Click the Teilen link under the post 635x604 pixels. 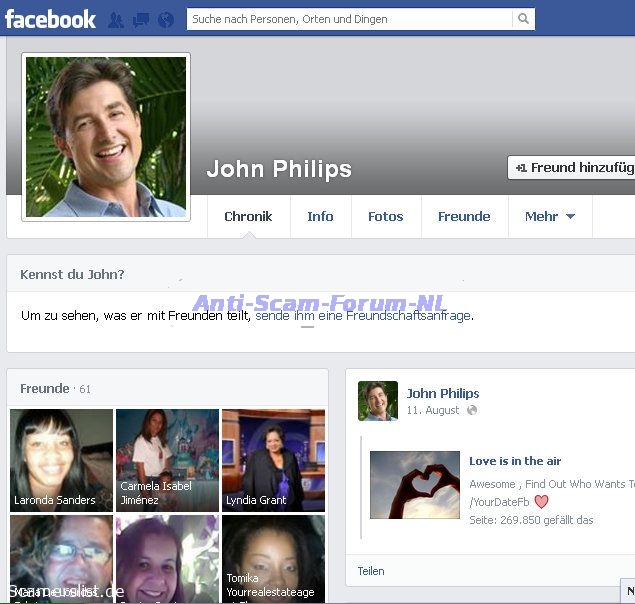(371, 571)
